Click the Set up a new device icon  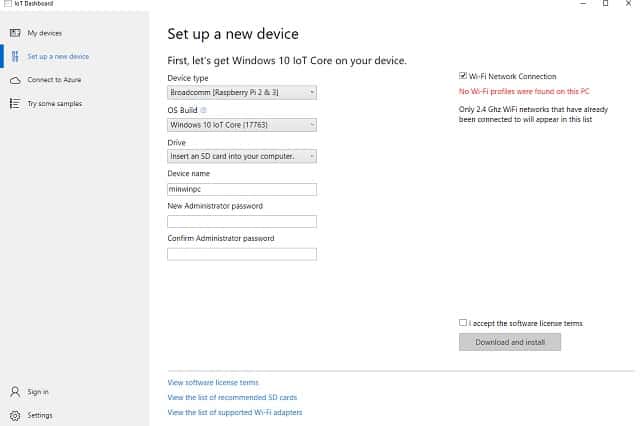coord(15,56)
